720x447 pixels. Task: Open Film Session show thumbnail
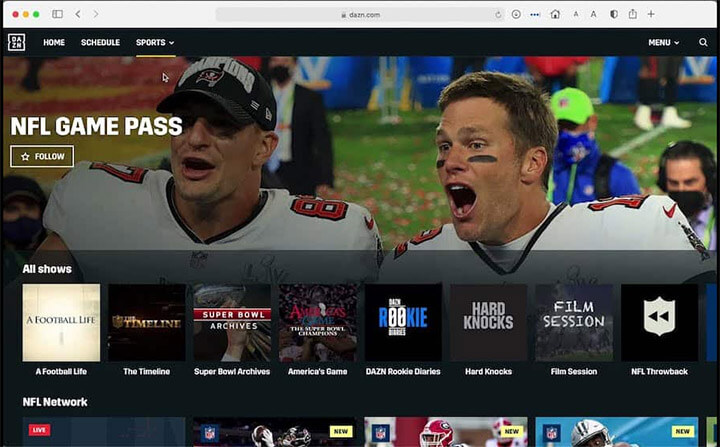click(x=574, y=323)
